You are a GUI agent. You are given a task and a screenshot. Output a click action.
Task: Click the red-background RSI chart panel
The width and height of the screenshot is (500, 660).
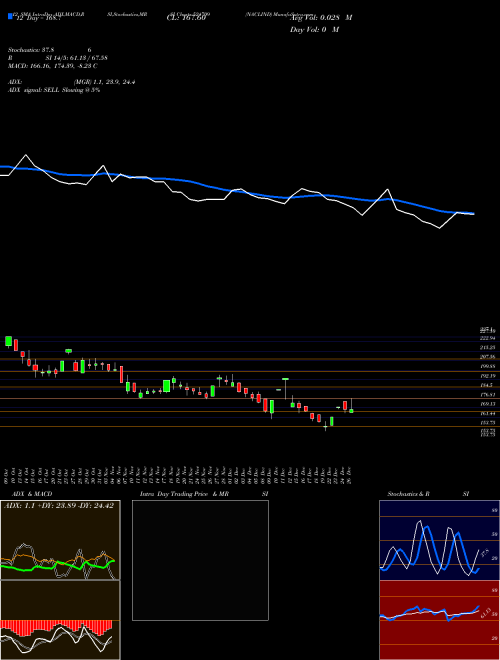[x=439, y=620]
